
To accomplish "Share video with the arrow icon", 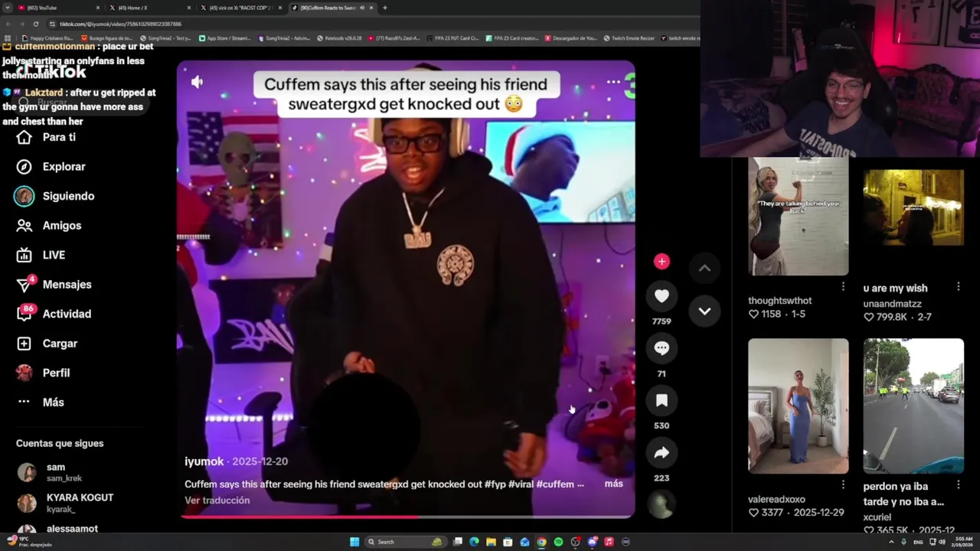I will [x=661, y=452].
